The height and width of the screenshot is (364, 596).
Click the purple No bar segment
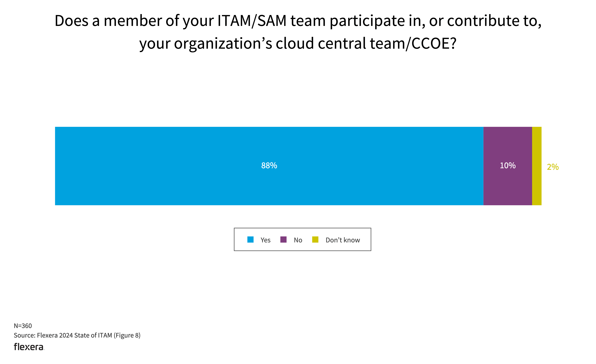tap(508, 166)
